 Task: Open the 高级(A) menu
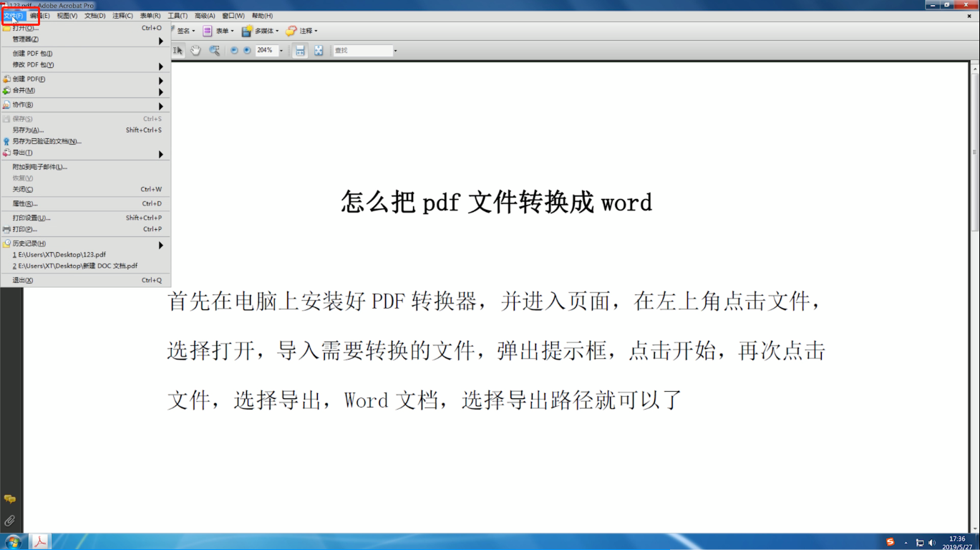pos(205,16)
